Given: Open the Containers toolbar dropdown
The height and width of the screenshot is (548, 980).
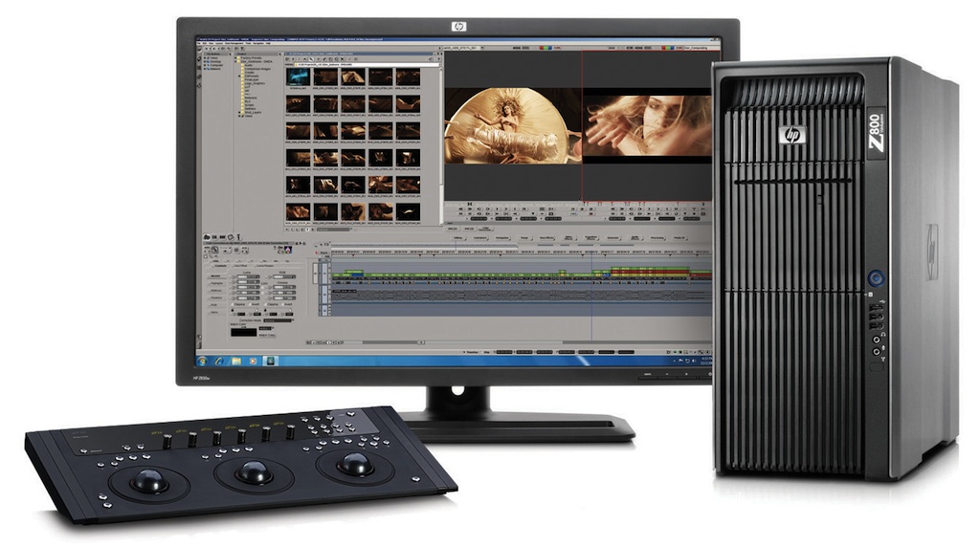Looking at the screenshot, I should 480,238.
